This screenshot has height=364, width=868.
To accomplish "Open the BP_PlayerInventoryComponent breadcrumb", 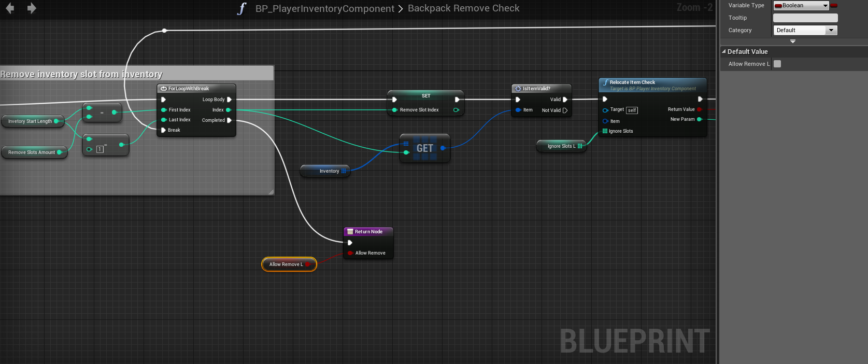I will [325, 9].
